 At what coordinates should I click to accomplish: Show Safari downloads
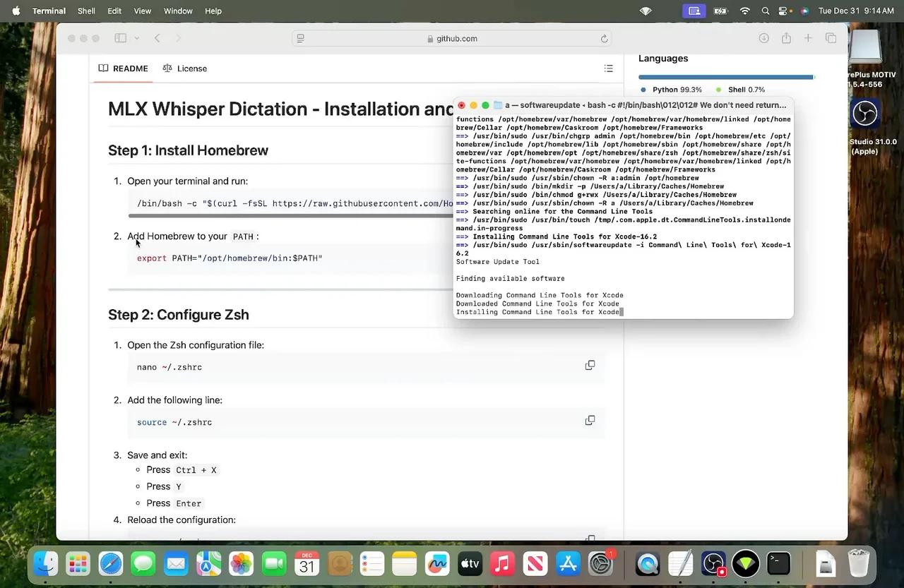pyautogui.click(x=763, y=38)
